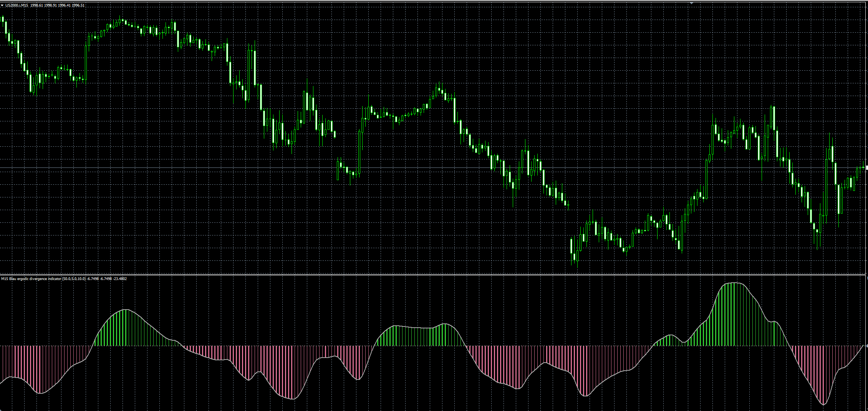The image size is (868, 411).
Task: Click the Blau ergodic divergence indicator label
Action: coord(35,279)
